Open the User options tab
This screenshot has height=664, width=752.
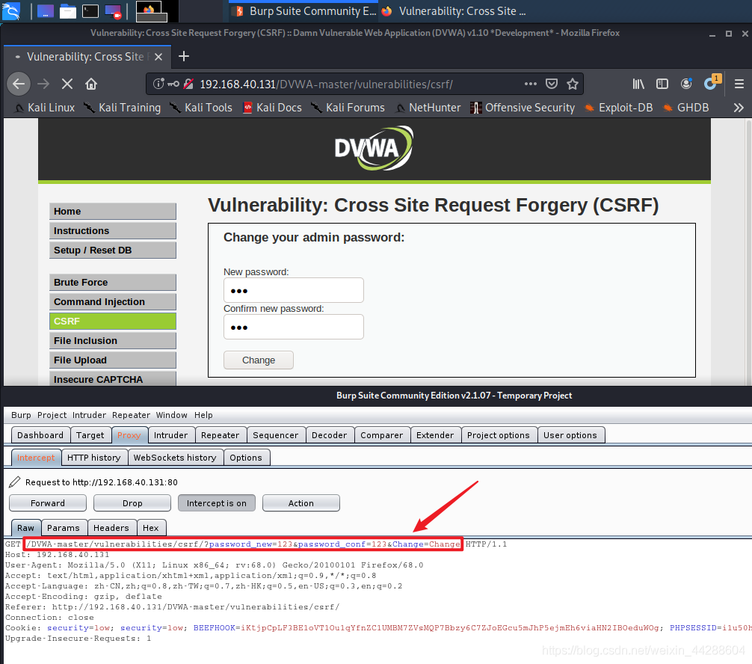point(570,435)
